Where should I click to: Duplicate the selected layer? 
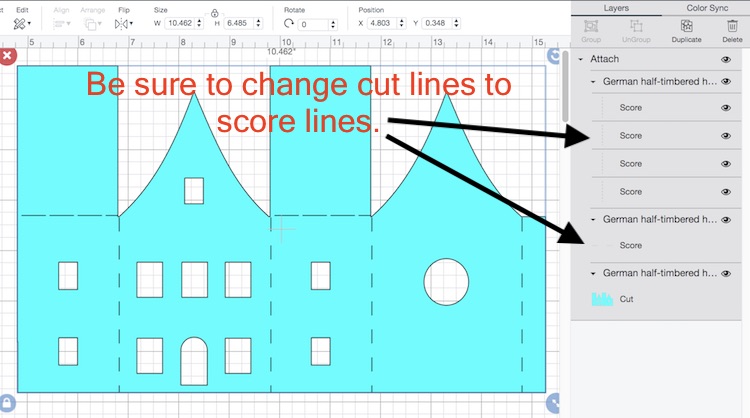[x=686, y=26]
